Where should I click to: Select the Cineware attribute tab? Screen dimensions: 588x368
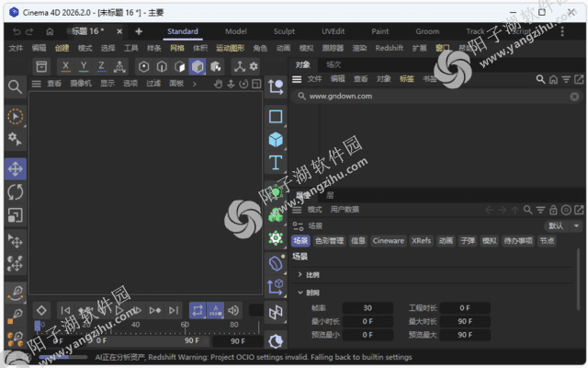(388, 241)
